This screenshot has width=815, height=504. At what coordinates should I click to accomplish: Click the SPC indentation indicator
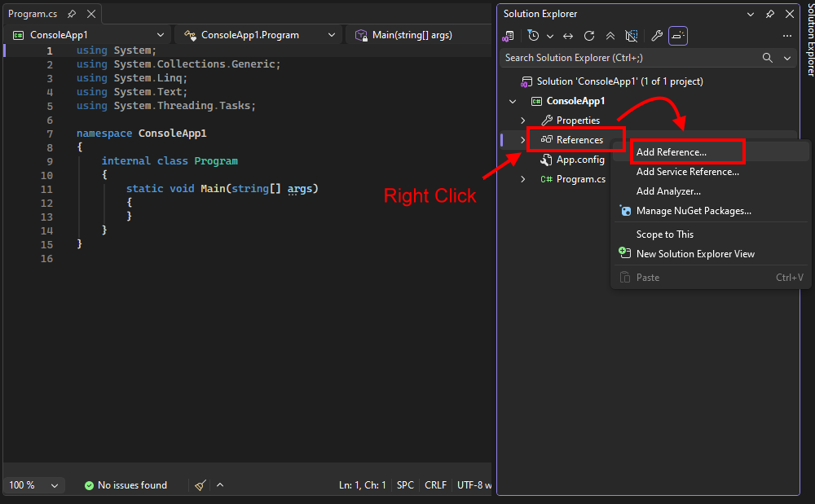pyautogui.click(x=405, y=485)
